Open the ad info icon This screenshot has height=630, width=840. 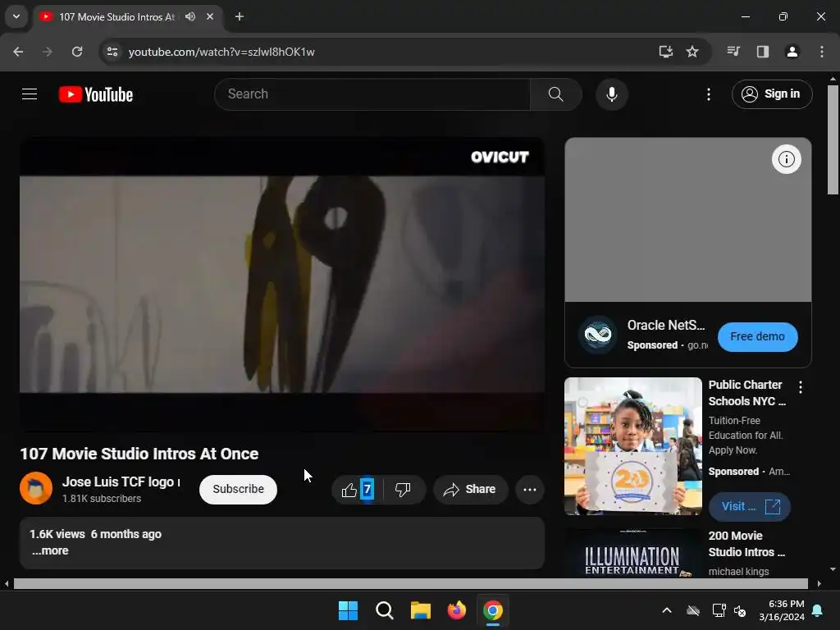786,159
